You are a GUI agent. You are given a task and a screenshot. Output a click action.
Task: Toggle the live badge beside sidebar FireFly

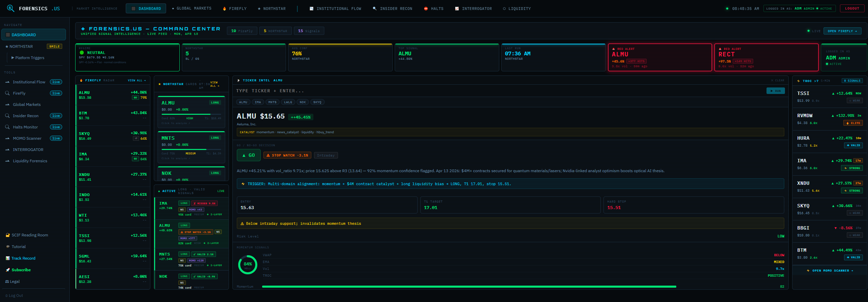click(56, 93)
